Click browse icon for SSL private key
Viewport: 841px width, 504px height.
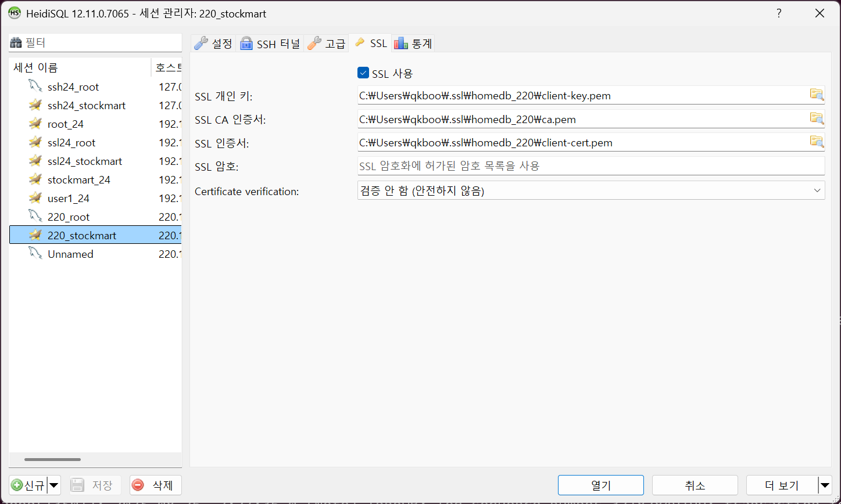pos(817,95)
